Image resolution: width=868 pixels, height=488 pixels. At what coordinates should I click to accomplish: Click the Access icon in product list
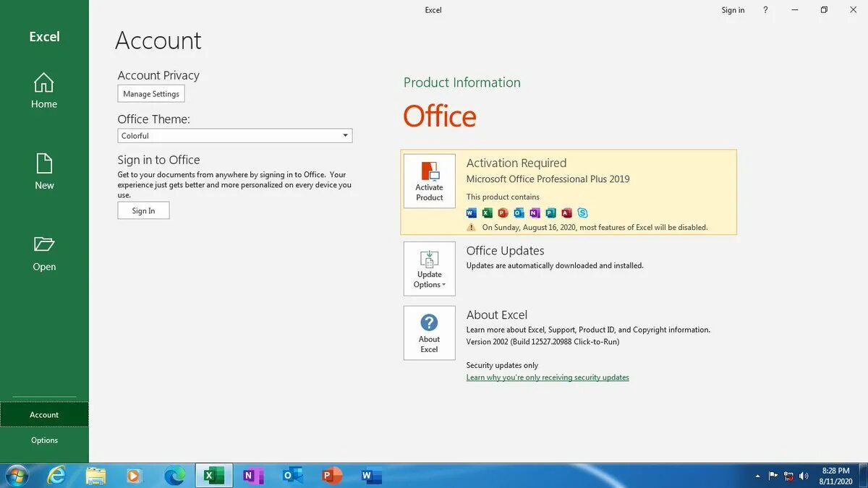click(567, 213)
